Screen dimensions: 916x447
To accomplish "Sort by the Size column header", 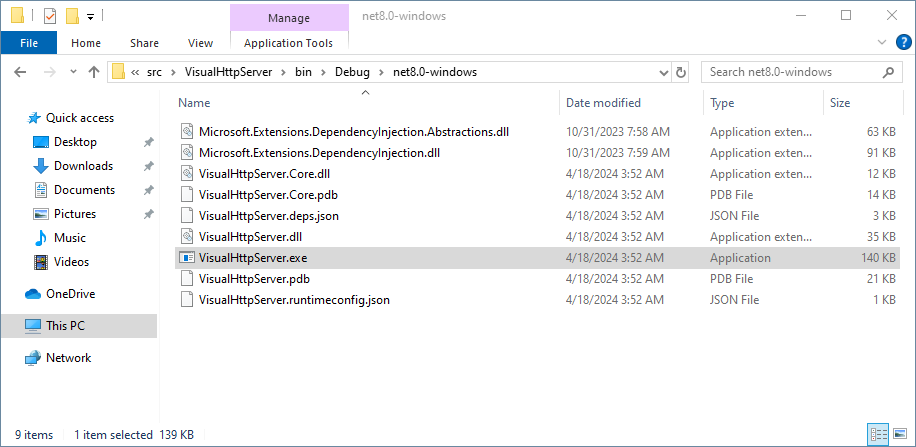I will tap(840, 103).
